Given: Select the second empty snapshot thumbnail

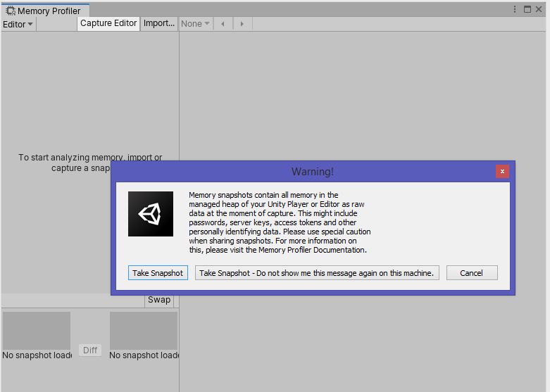Looking at the screenshot, I should 144,331.
